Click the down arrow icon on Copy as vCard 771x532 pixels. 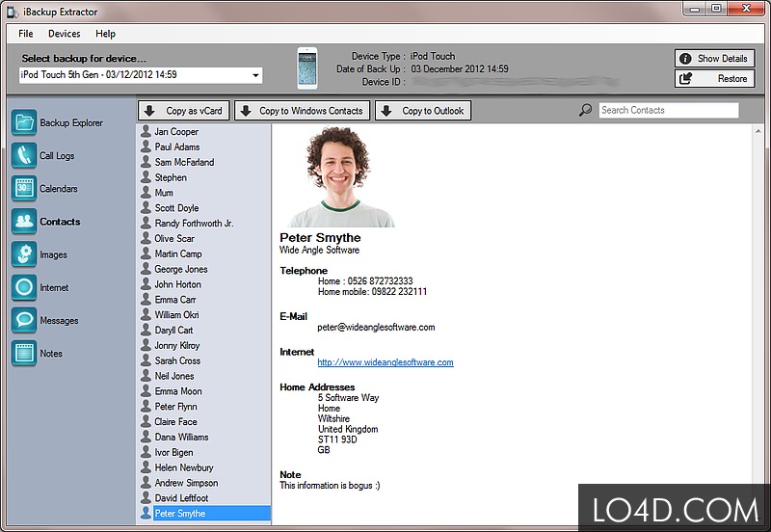tap(149, 111)
